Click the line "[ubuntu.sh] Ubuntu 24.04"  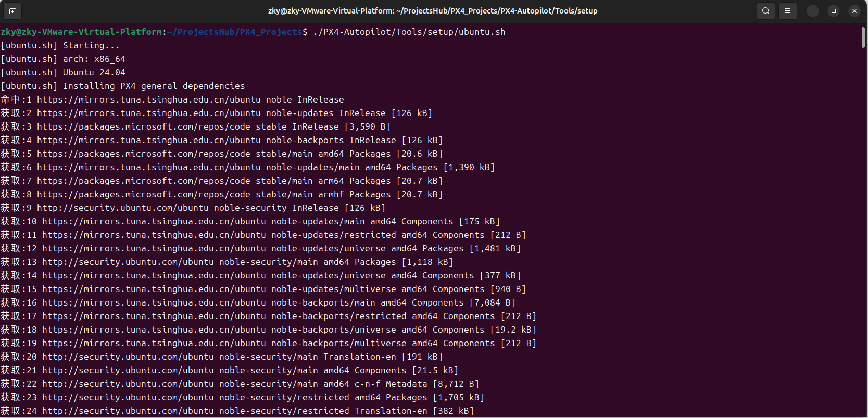point(63,72)
